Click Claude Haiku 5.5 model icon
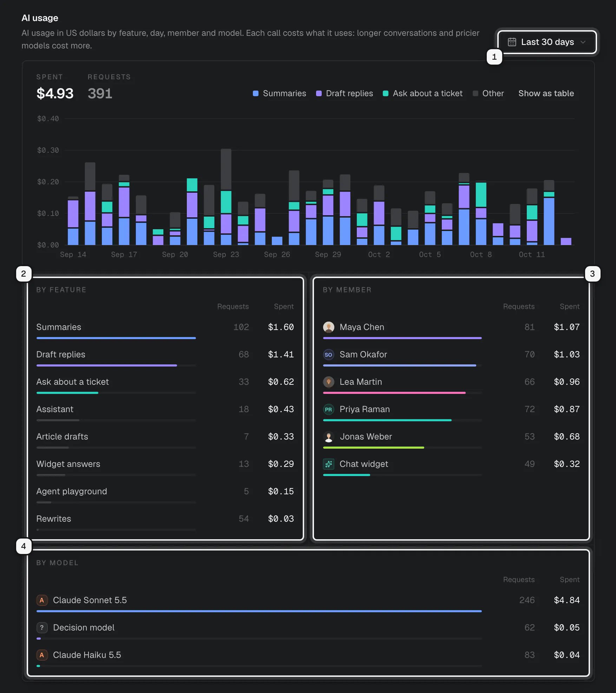 click(x=42, y=655)
